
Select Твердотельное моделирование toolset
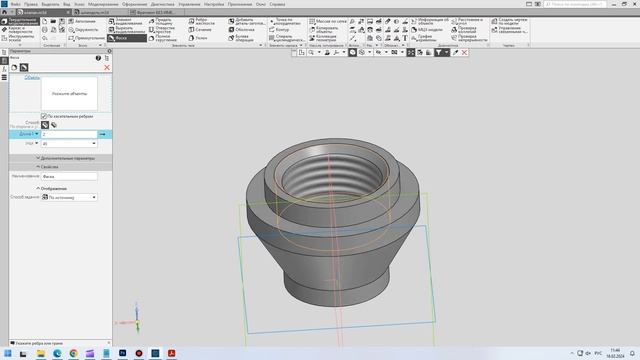pos(20,21)
